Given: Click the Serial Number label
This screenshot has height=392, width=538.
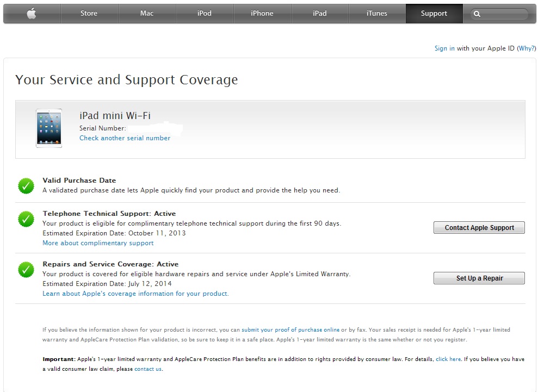Looking at the screenshot, I should (x=103, y=128).
